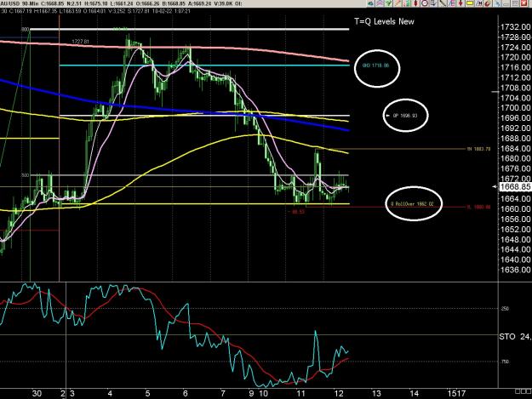Screen dimensions: 532x399
Task: Click the AU/USD symbol in header
Action: coord(9,3)
